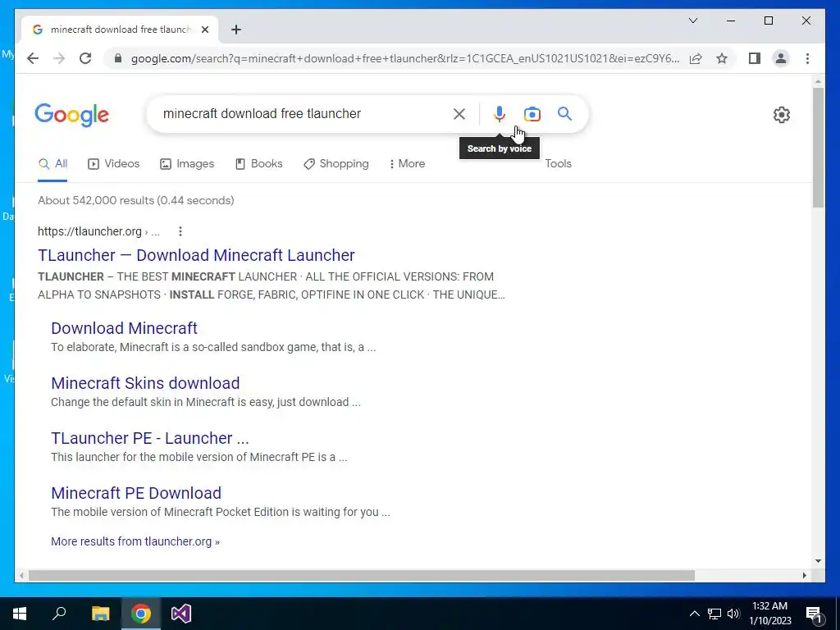Open Google quick settings gear
This screenshot has width=840, height=630.
click(781, 115)
